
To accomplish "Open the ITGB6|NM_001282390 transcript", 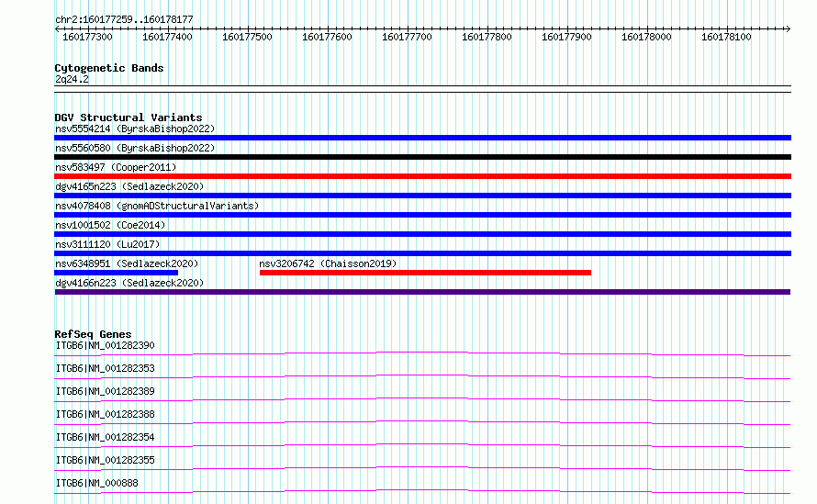I will [106, 345].
